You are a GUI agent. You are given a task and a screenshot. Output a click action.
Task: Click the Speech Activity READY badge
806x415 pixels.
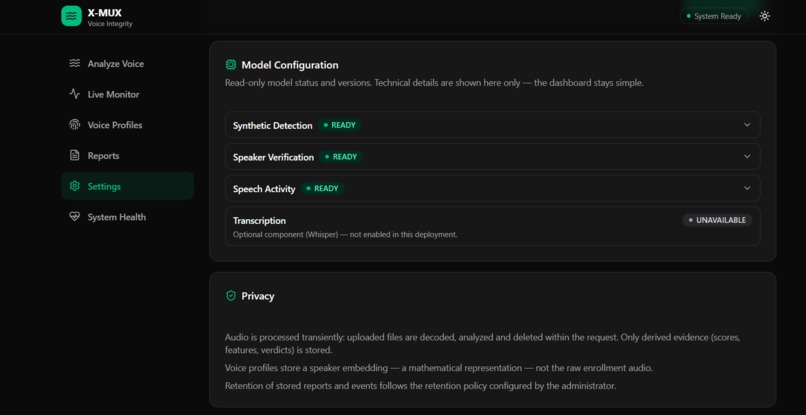click(322, 189)
